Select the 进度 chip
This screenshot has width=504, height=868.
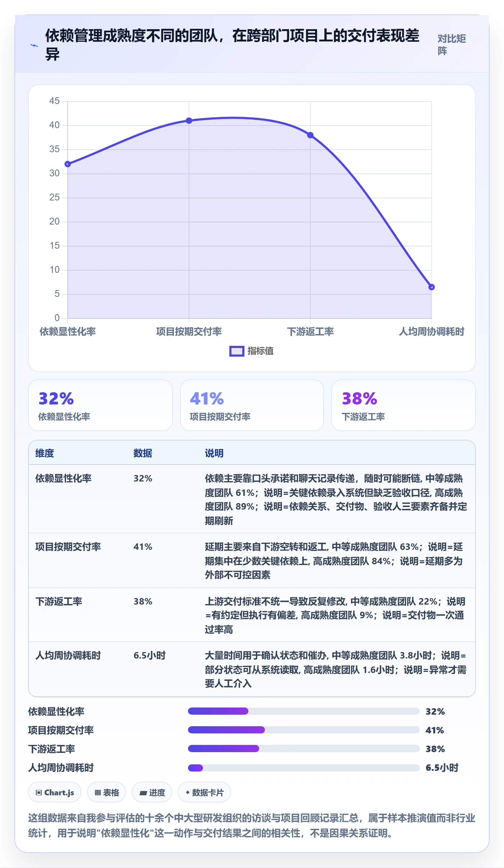click(152, 792)
